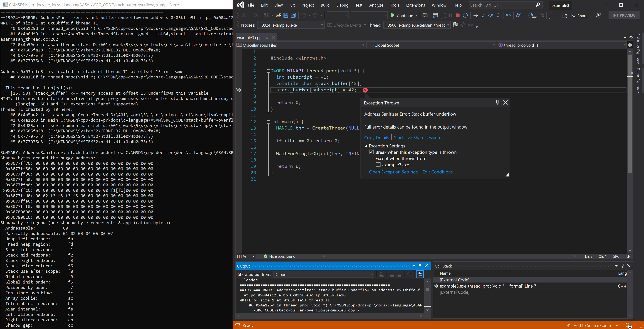644x329 pixels.
Task: Click the Step Into debug icon
Action: 483,16
